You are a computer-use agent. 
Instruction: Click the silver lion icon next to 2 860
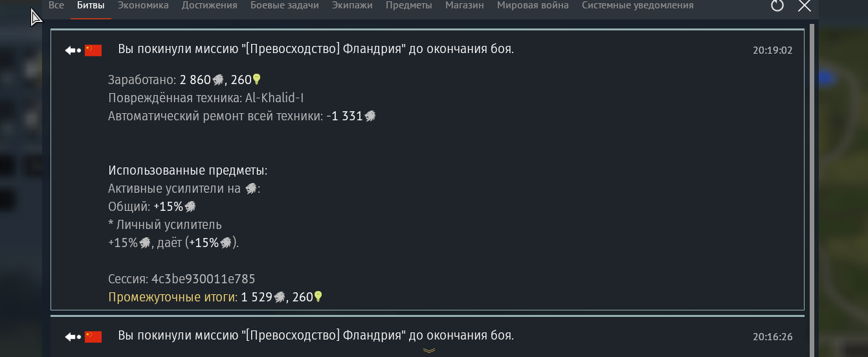click(218, 80)
